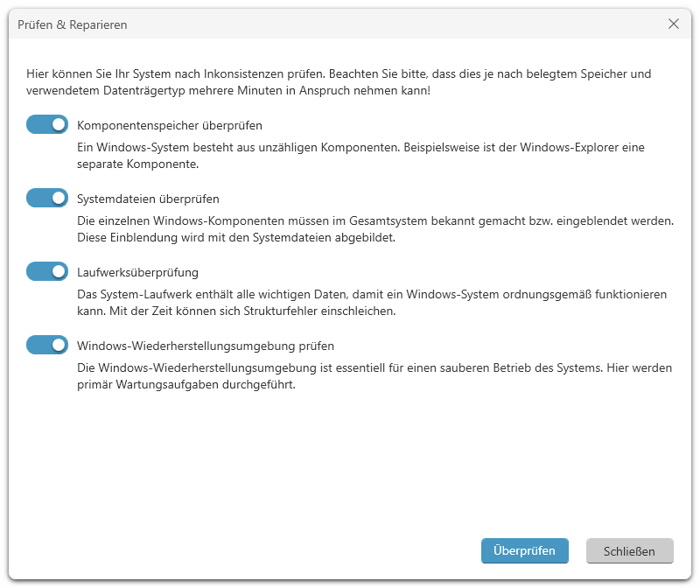
Task: Click the Prüfen & Reparieren window title
Action: 73,24
